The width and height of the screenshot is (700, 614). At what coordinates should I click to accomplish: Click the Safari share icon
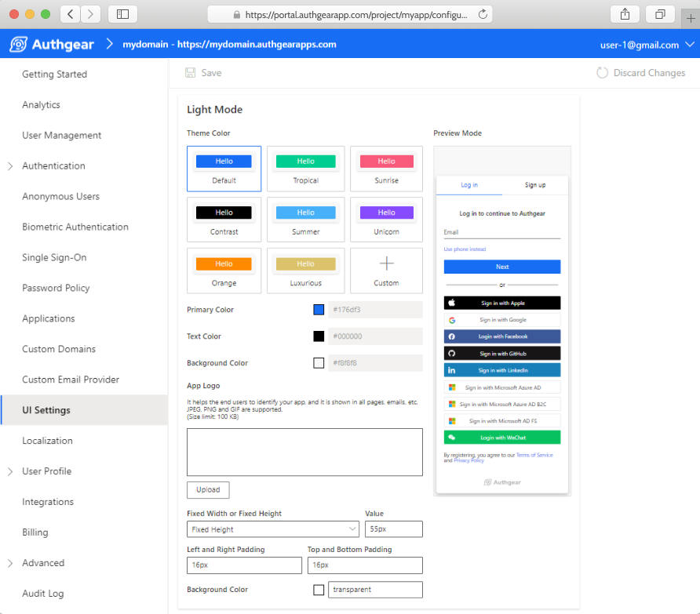625,13
